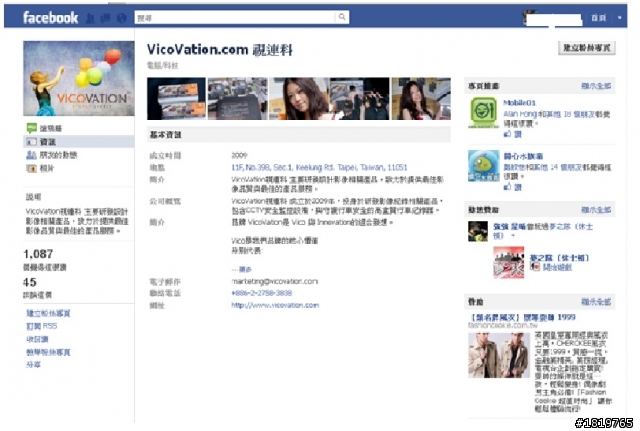The height and width of the screenshot is (431, 640).
Task: Click the Wall speech bubble icon
Action: (31, 128)
